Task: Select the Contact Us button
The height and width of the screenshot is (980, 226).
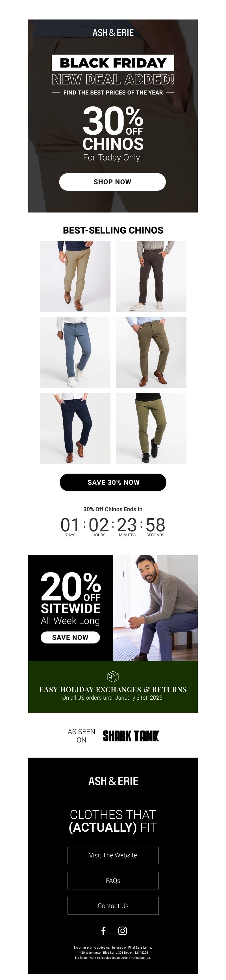Action: pos(113,906)
